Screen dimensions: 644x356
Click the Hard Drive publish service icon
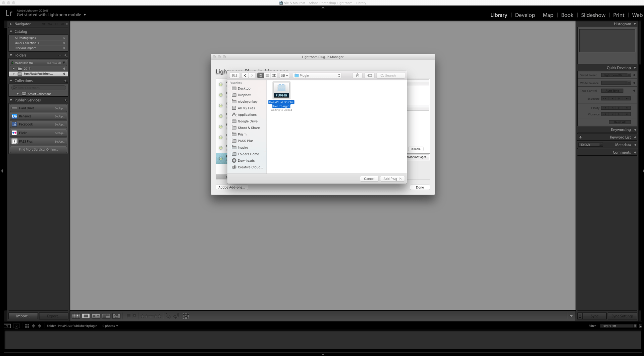(14, 108)
